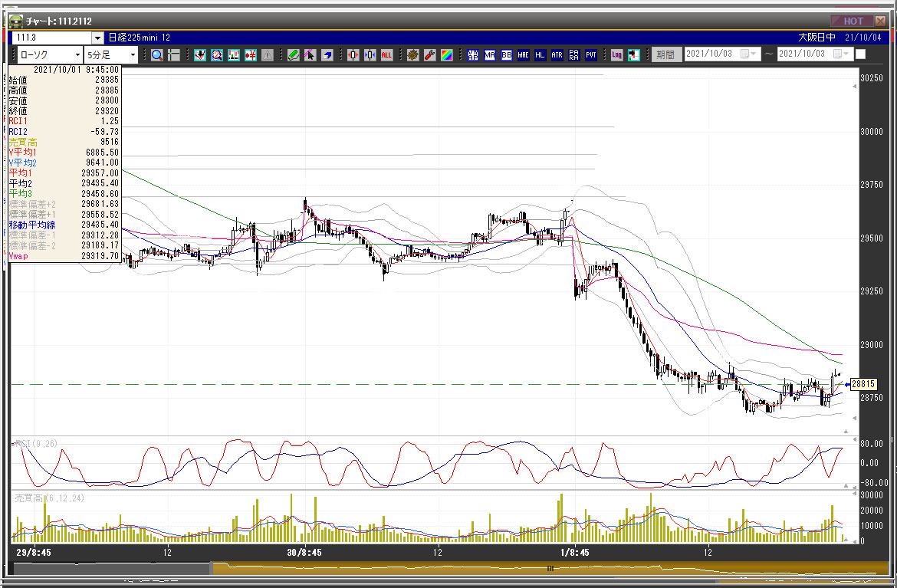
Task: Click the magnifier with number 2 icon
Action: tap(217, 55)
